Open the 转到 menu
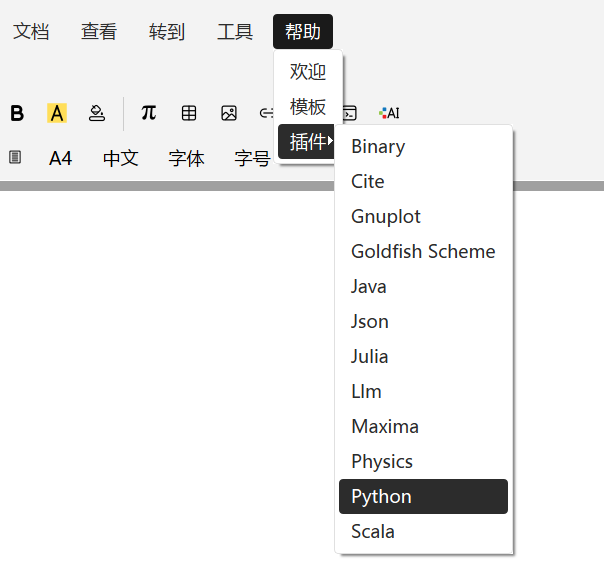The height and width of the screenshot is (588, 604). (167, 32)
